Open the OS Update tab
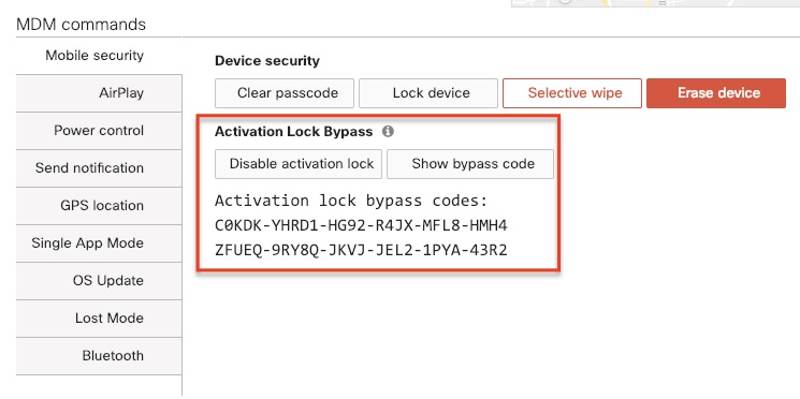The width and height of the screenshot is (800, 399). point(99,281)
